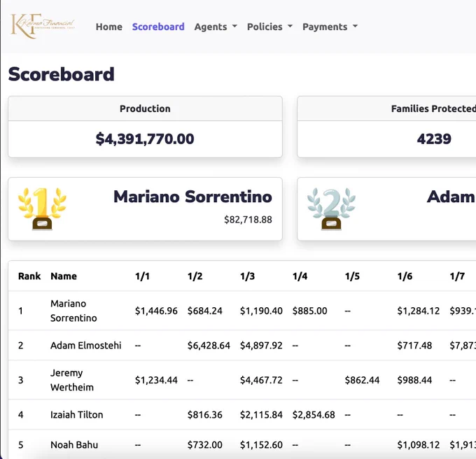The width and height of the screenshot is (476, 459).
Task: Click the 1/7 date column header
Action: point(457,276)
